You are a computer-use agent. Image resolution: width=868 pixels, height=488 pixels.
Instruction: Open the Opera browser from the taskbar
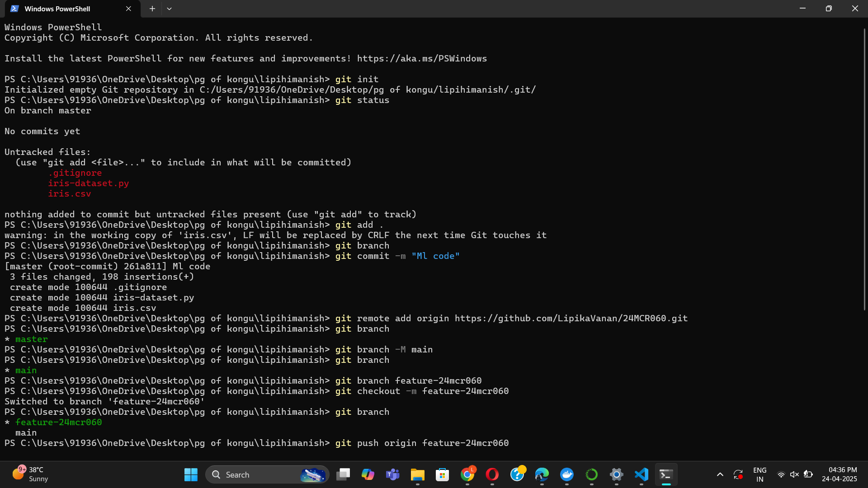point(492,474)
